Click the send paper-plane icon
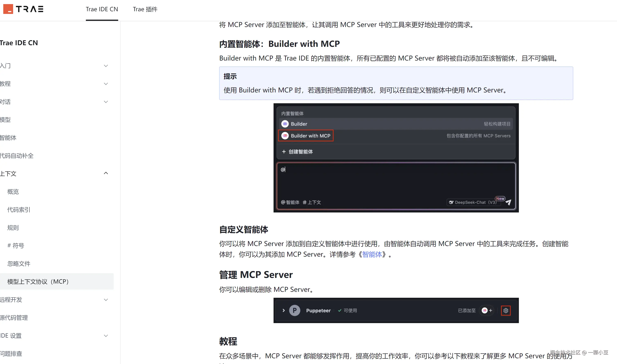 coord(508,202)
